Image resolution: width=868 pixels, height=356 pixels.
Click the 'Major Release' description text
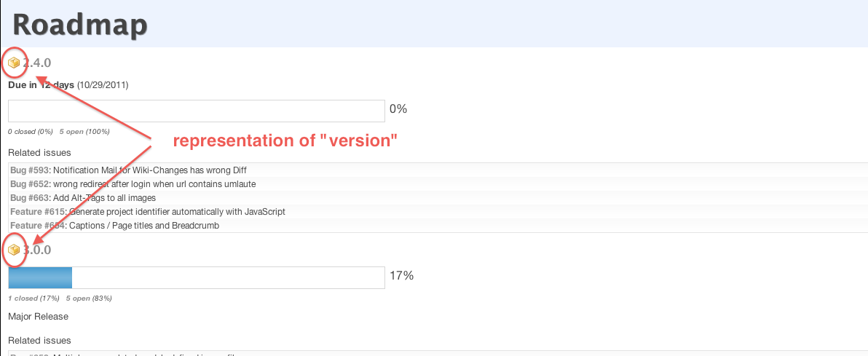[38, 317]
